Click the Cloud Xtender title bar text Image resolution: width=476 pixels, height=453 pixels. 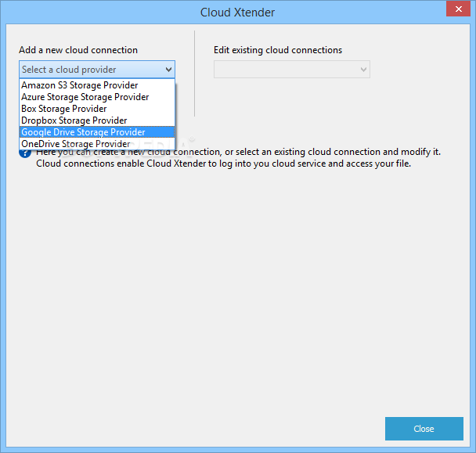pyautogui.click(x=237, y=13)
